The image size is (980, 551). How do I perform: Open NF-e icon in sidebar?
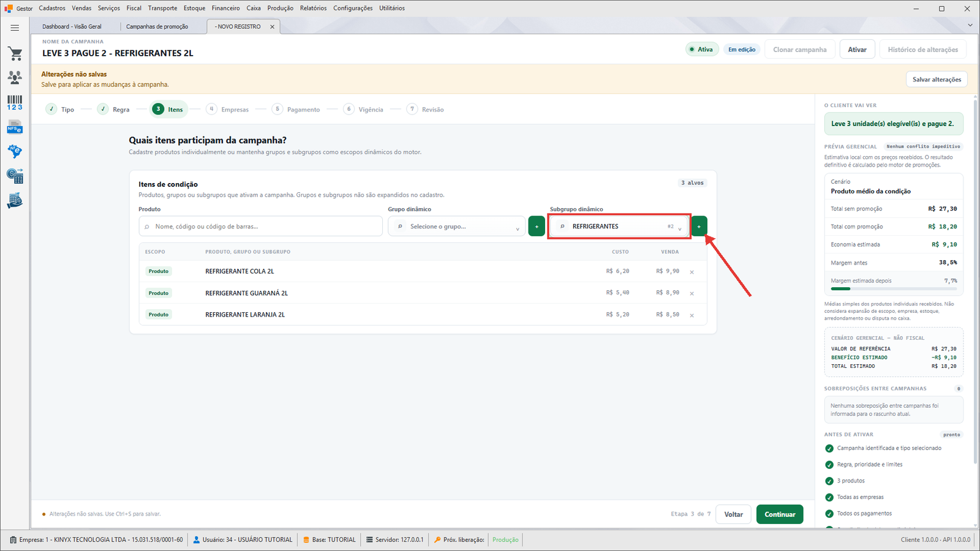tap(15, 151)
